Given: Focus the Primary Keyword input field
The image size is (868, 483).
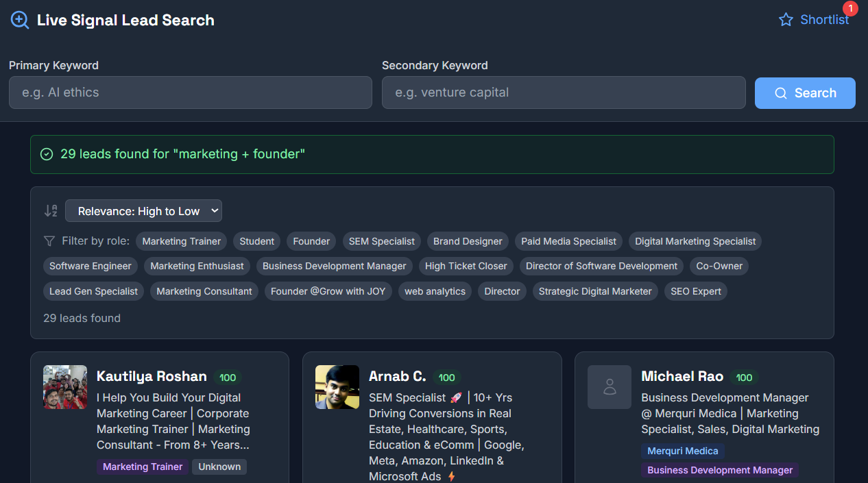Looking at the screenshot, I should coord(190,92).
